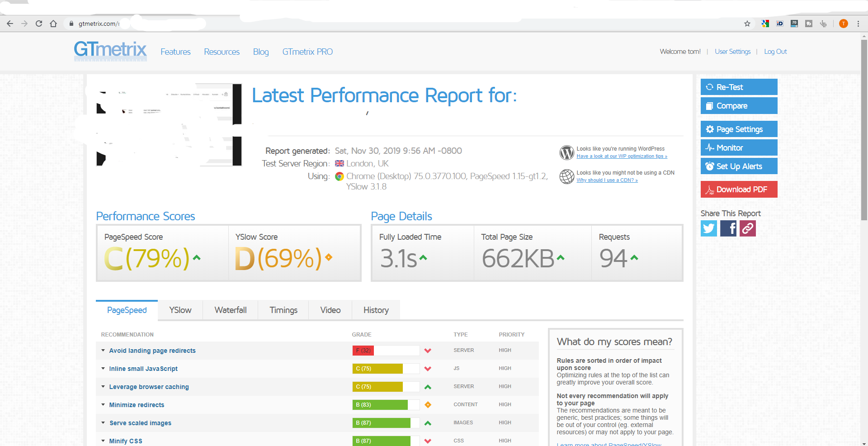The height and width of the screenshot is (446, 868).
Task: Open GTmetrix PRO page
Action: tap(307, 52)
